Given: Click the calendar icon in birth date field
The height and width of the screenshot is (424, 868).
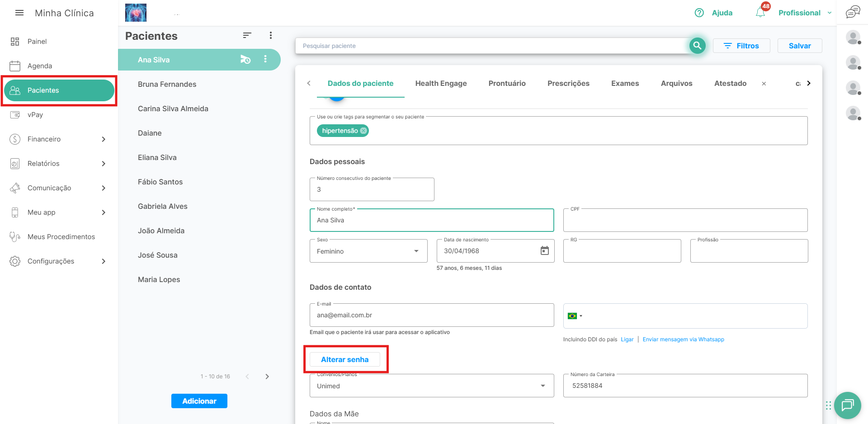Looking at the screenshot, I should tap(545, 251).
